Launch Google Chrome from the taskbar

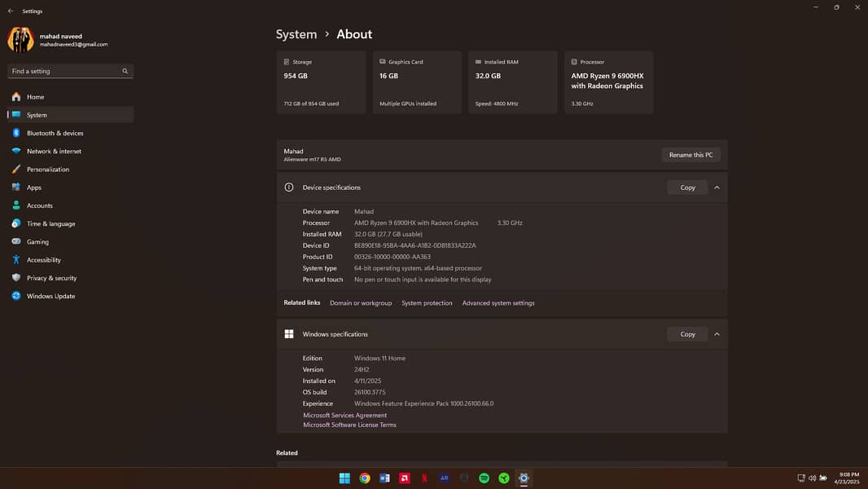(364, 478)
